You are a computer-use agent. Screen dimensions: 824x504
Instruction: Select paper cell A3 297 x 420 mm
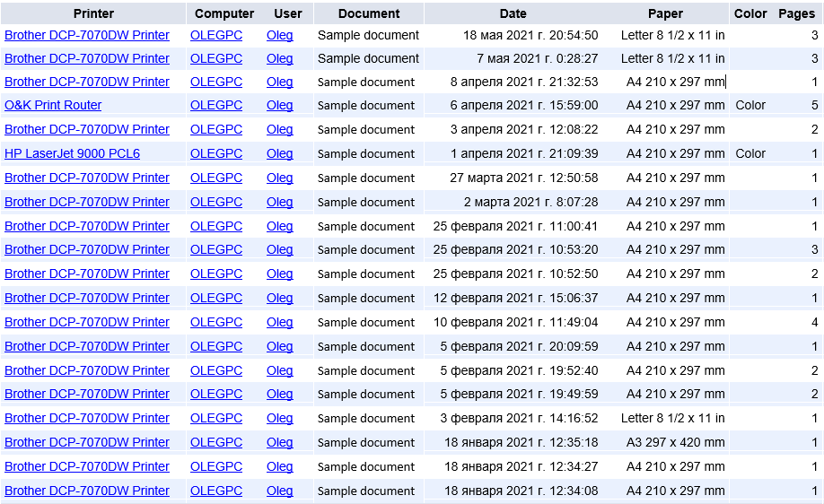coord(675,442)
